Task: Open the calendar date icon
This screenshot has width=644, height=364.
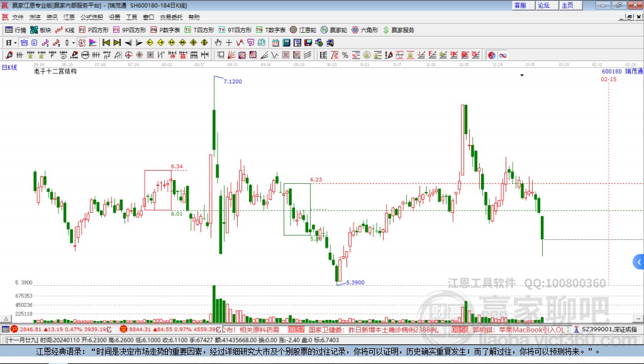Action: (x=275, y=43)
